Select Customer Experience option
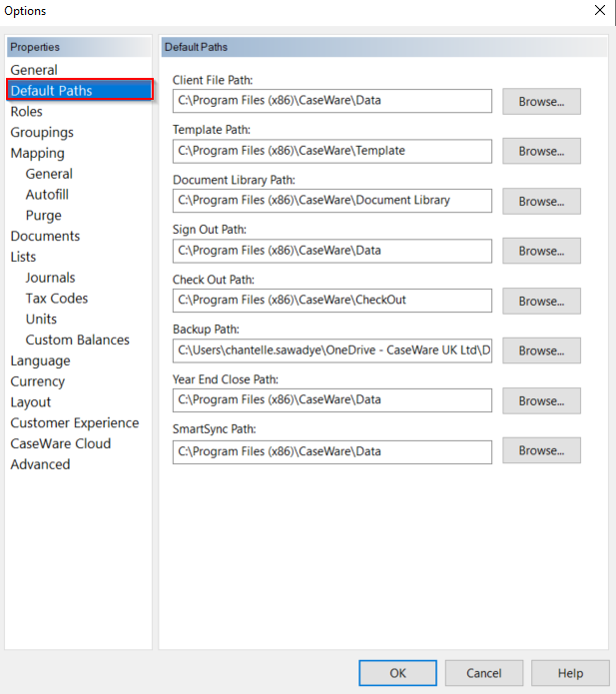 pyautogui.click(x=75, y=422)
